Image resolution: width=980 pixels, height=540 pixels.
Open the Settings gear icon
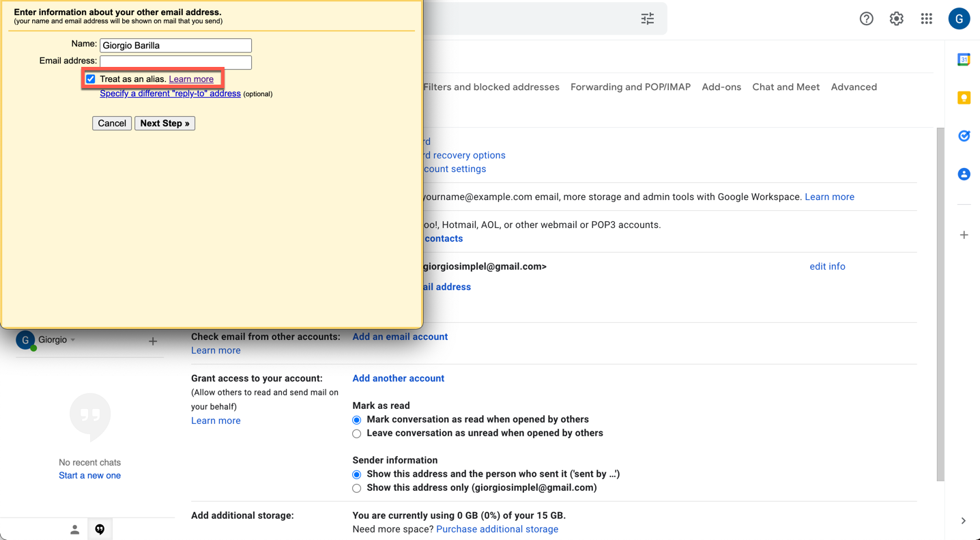tap(897, 18)
